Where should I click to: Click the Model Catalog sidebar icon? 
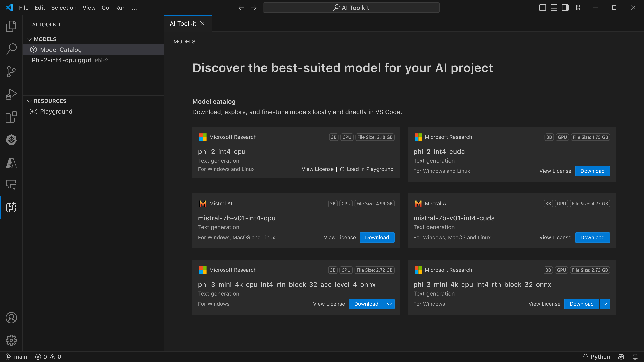(34, 49)
